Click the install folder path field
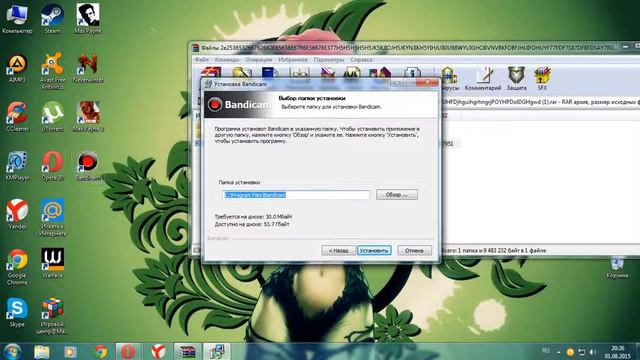 click(296, 195)
